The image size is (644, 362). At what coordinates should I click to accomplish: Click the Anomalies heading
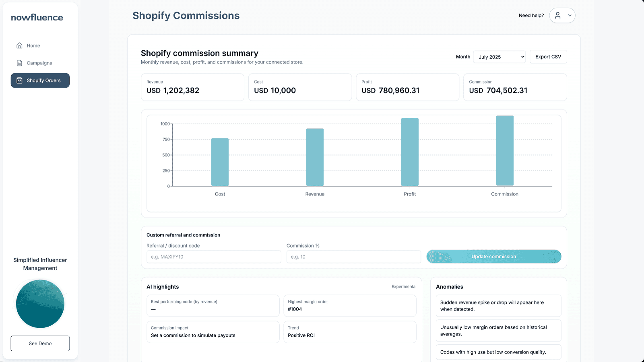449,287
